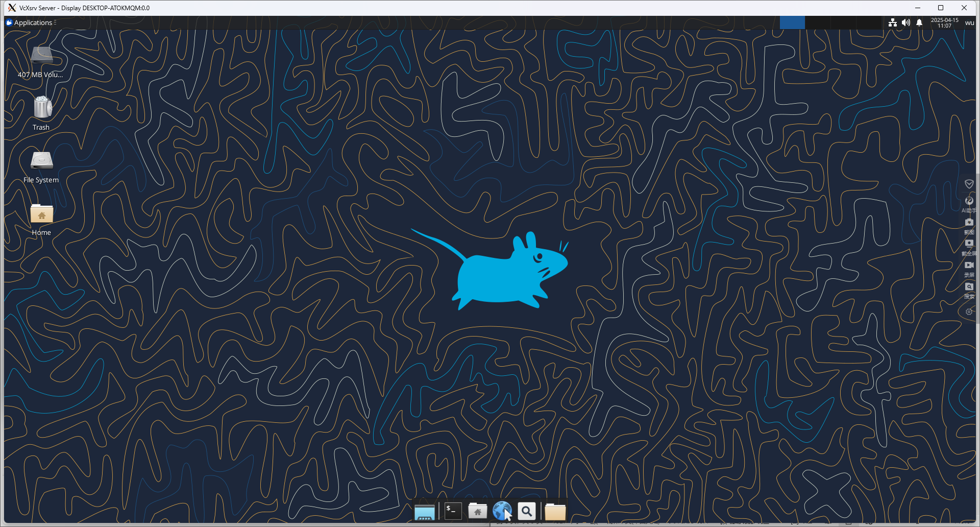The width and height of the screenshot is (980, 527).
Task: Close the VcXsrv Server window
Action: (x=964, y=8)
